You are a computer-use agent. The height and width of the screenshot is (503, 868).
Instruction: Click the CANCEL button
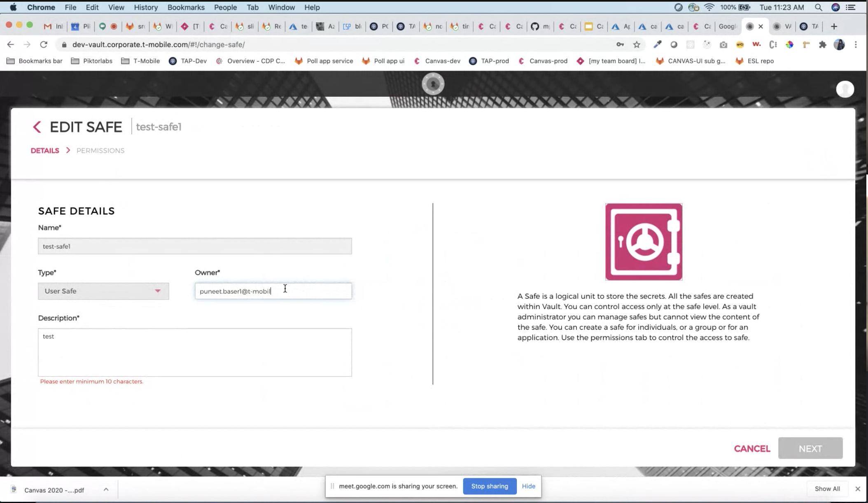pyautogui.click(x=752, y=449)
